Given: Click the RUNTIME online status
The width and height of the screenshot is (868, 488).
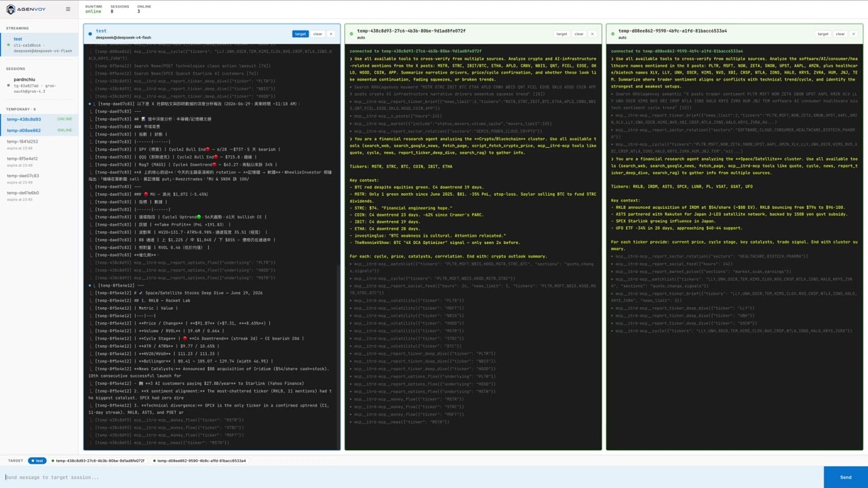Looking at the screenshot, I should pyautogui.click(x=94, y=12).
